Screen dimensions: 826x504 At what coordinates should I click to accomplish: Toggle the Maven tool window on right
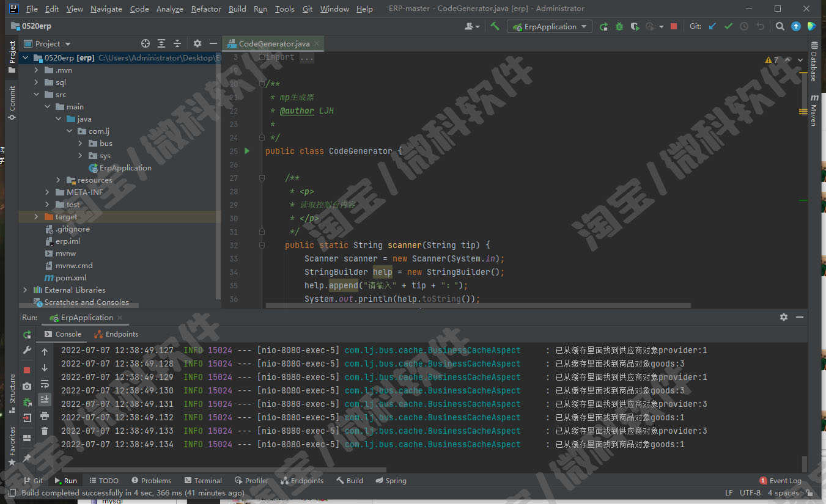pyautogui.click(x=814, y=110)
